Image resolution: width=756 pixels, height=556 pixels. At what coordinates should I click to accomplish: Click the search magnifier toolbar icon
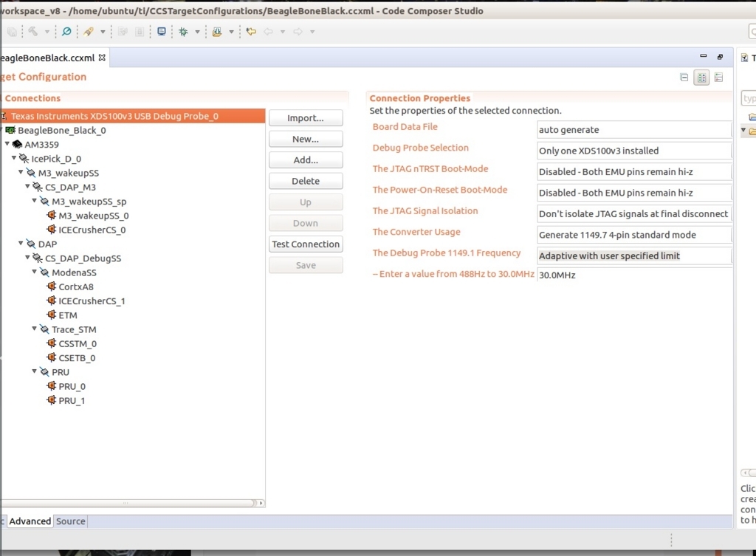point(66,32)
